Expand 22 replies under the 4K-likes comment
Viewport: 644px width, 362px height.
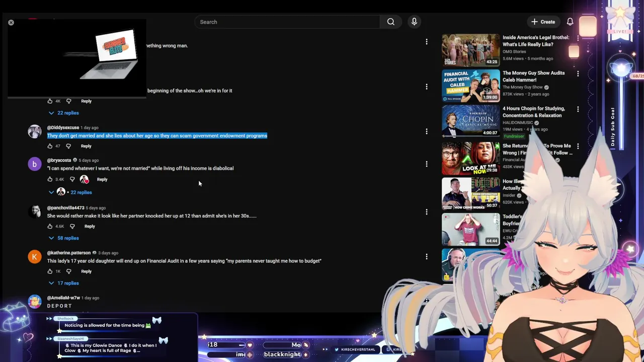tap(63, 113)
